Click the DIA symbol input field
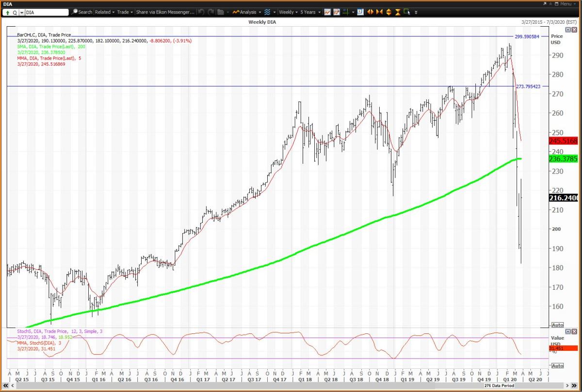The width and height of the screenshot is (582, 392). tap(47, 12)
